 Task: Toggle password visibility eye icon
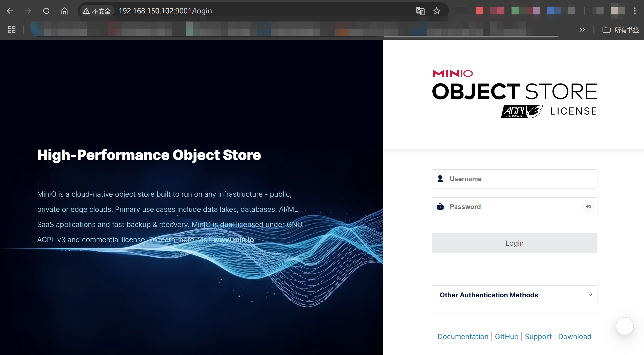589,207
